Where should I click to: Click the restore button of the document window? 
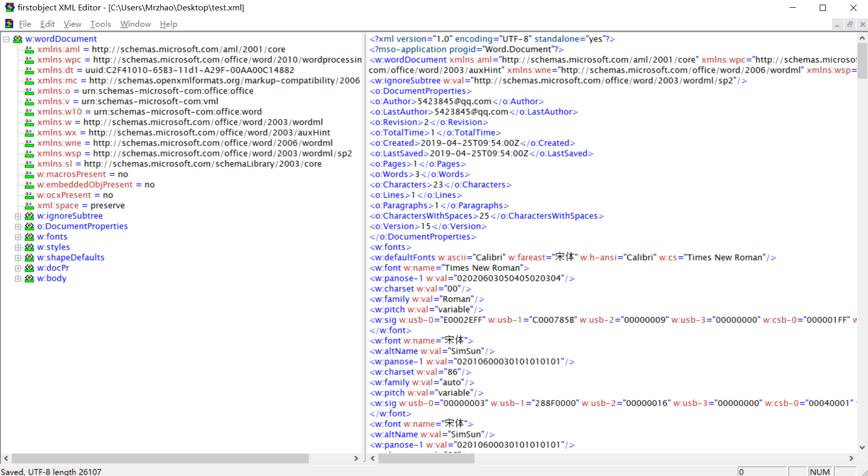click(850, 24)
